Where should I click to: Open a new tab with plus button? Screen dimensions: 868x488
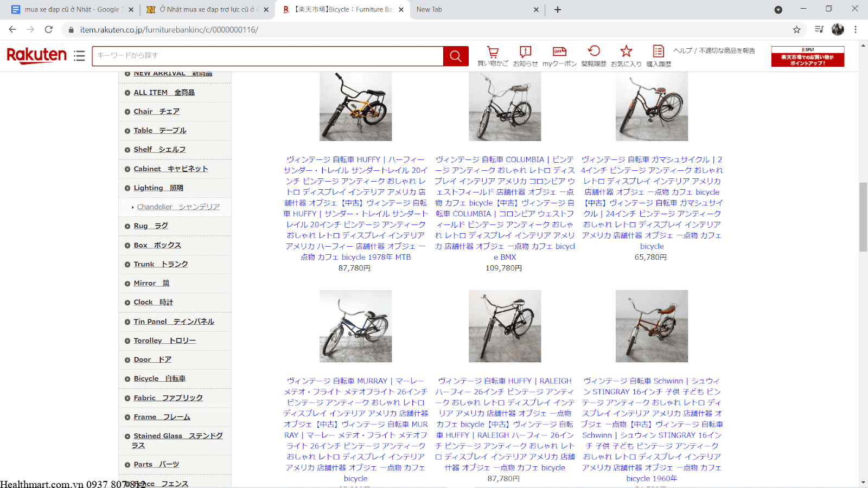click(558, 9)
